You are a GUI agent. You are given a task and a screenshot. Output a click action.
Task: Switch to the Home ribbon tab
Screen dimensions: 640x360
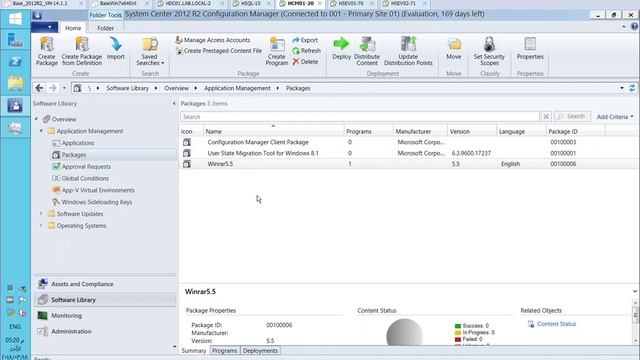pyautogui.click(x=73, y=28)
